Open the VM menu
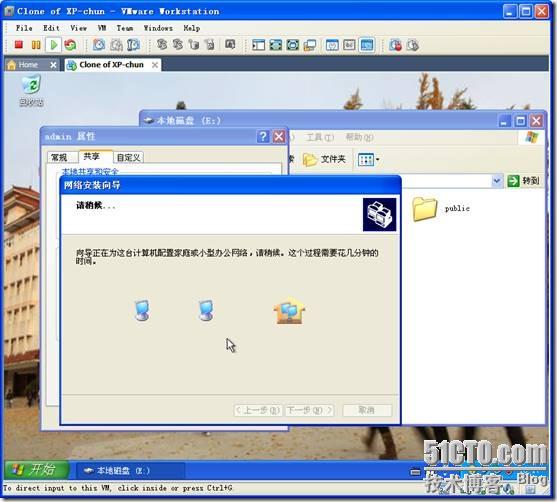 click(x=102, y=28)
